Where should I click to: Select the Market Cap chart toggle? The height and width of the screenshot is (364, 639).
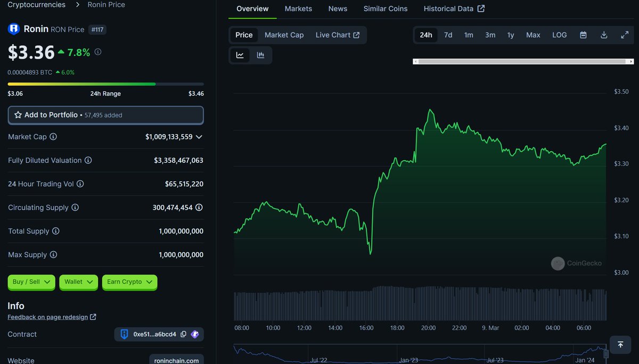[284, 35]
